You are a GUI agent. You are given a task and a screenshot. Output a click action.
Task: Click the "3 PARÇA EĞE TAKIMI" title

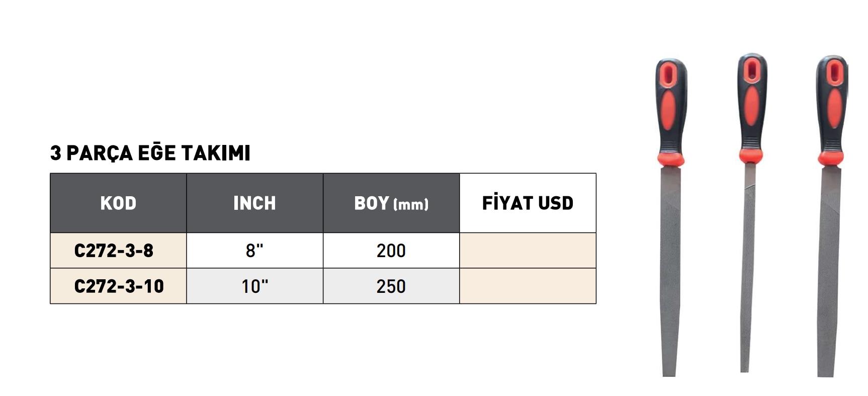[150, 153]
